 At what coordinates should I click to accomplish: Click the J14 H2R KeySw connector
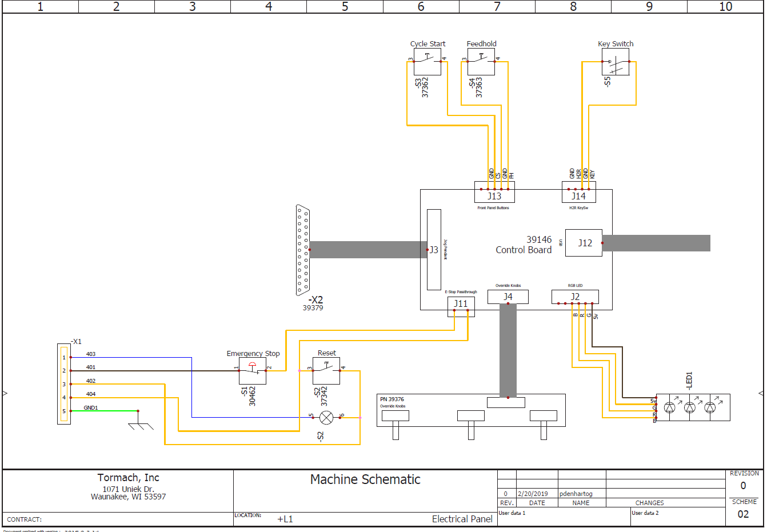coord(578,195)
